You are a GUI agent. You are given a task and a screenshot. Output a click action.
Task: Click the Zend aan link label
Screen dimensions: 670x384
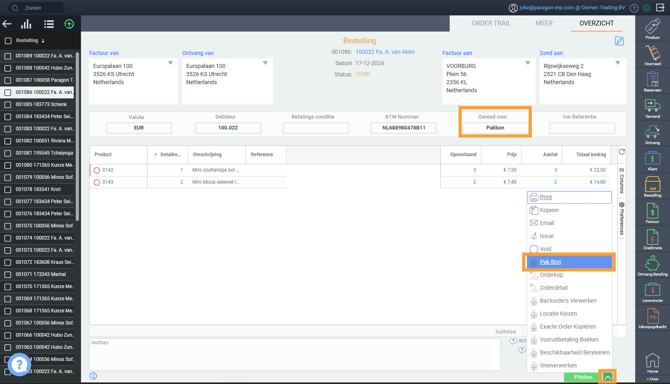pyautogui.click(x=551, y=53)
